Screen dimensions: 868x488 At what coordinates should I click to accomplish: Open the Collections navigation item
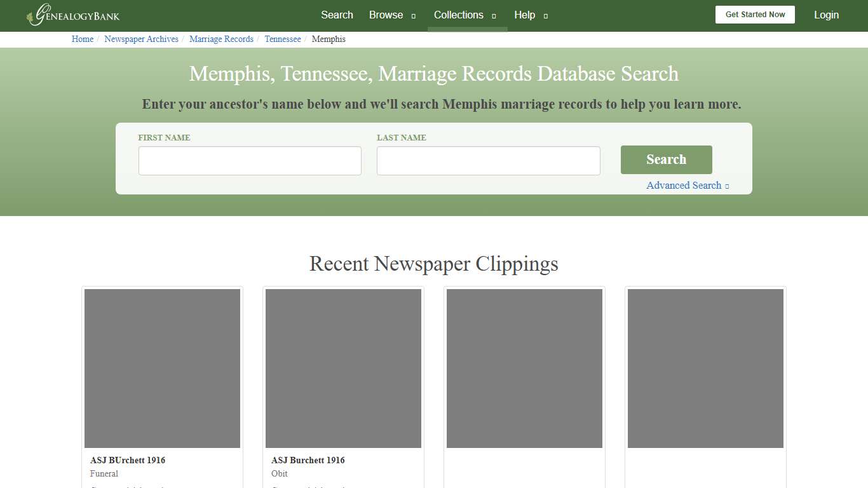[x=458, y=15]
